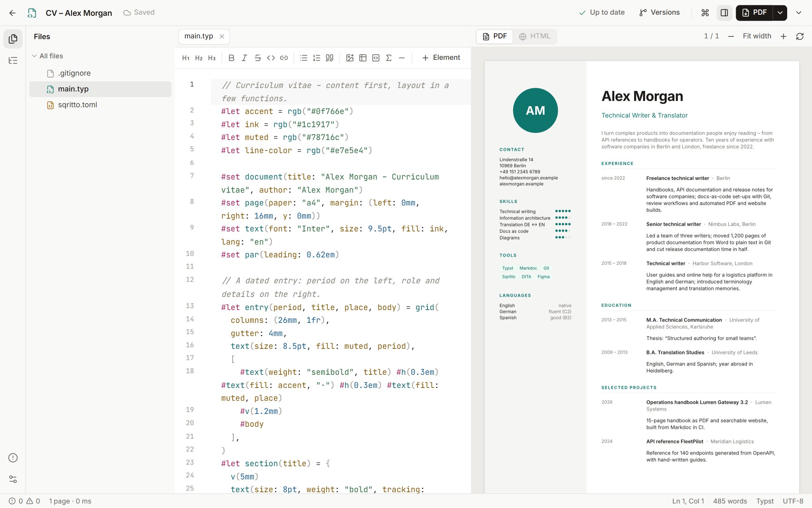Open the settings sliders icon in sidebar
Viewport: 812px width, 508px height.
[13, 479]
